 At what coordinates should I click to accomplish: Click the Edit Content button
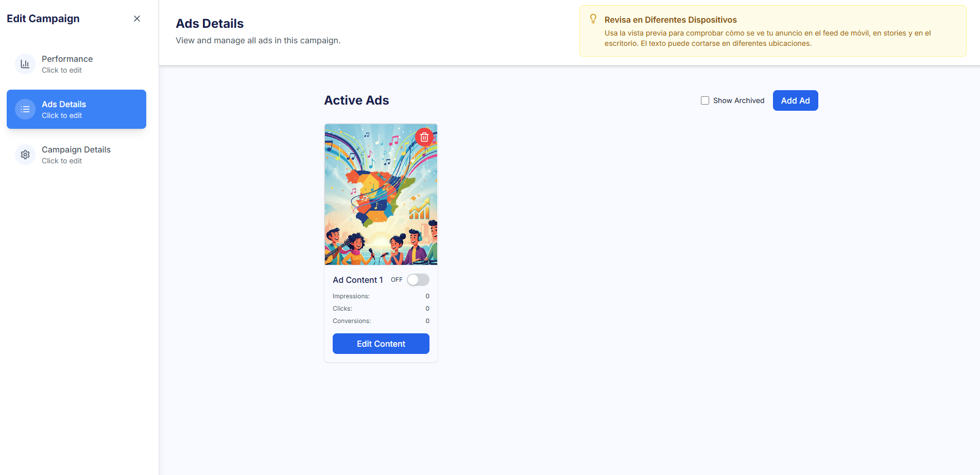381,344
